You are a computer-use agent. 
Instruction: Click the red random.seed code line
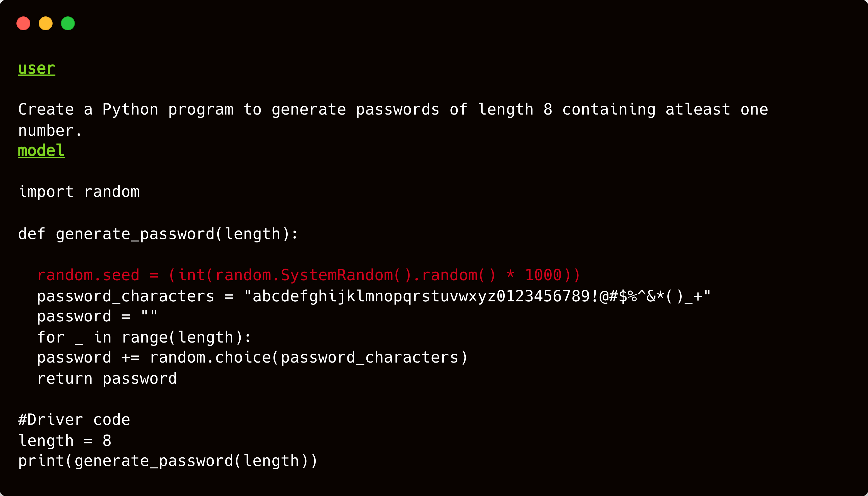[309, 275]
